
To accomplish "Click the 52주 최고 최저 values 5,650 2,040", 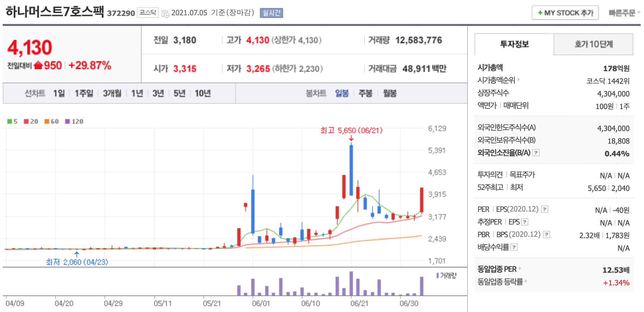I will [609, 188].
